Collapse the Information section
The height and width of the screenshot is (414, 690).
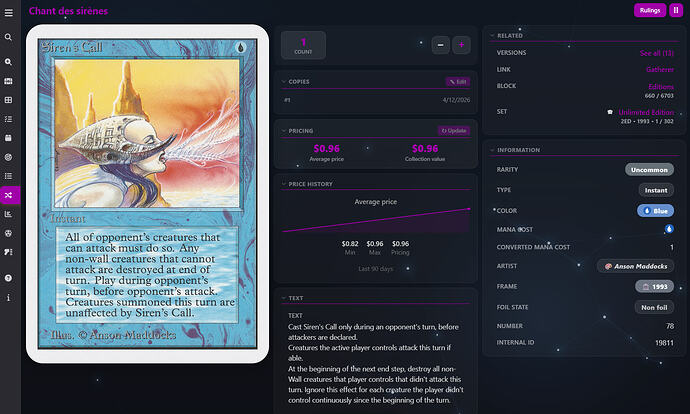click(x=492, y=150)
